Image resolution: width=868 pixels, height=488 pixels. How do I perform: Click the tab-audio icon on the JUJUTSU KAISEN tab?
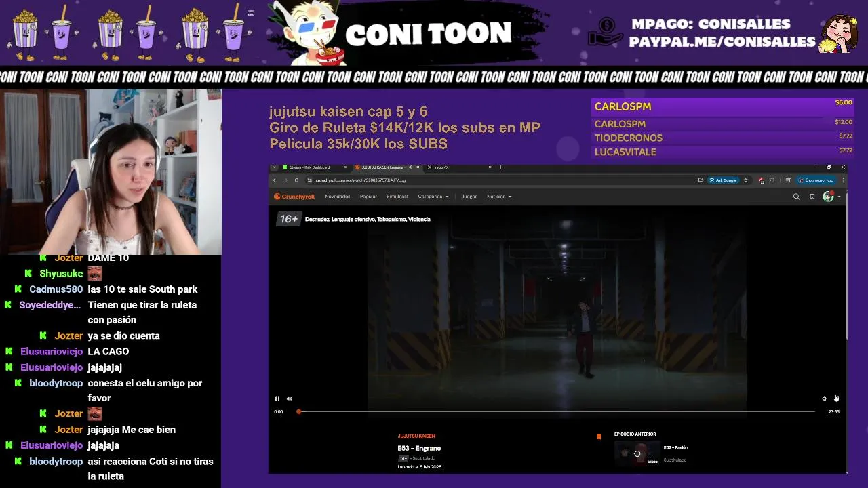tap(410, 167)
